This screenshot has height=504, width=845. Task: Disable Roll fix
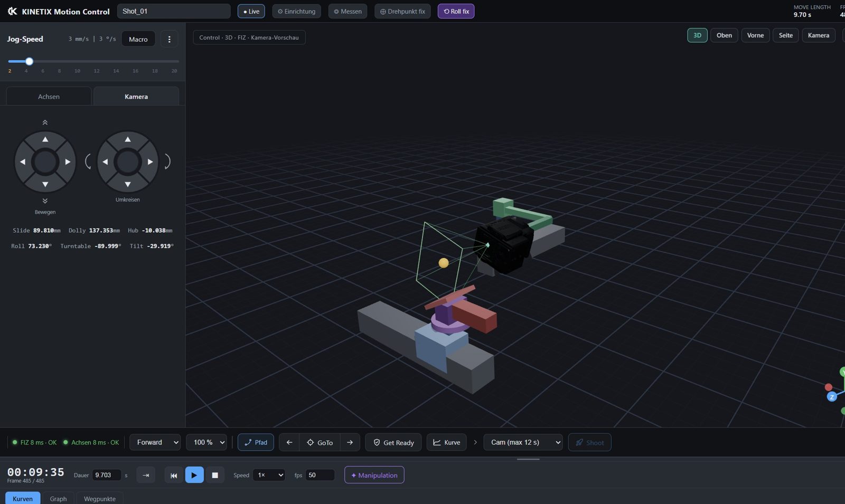[456, 11]
